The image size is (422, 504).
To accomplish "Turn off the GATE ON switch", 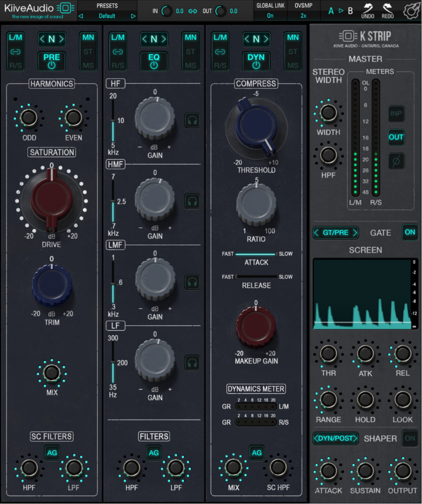I will (410, 232).
